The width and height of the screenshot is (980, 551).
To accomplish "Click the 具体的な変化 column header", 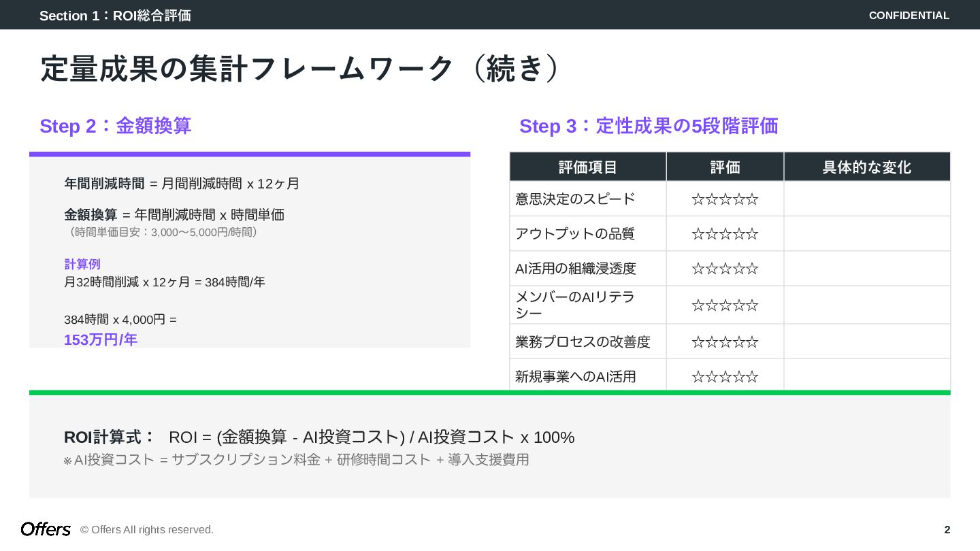I will point(866,167).
